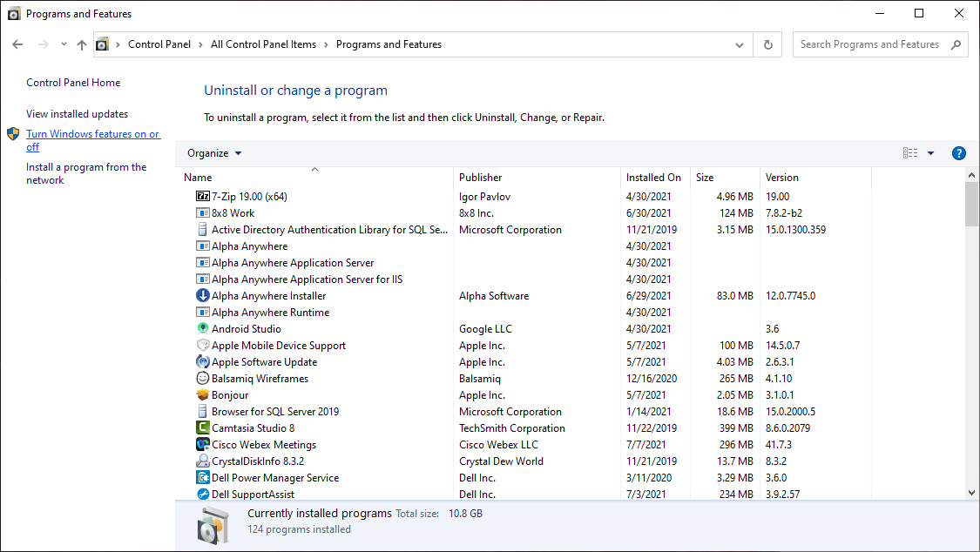Open Install a program from the network
This screenshot has width=980, height=552.
(x=86, y=173)
